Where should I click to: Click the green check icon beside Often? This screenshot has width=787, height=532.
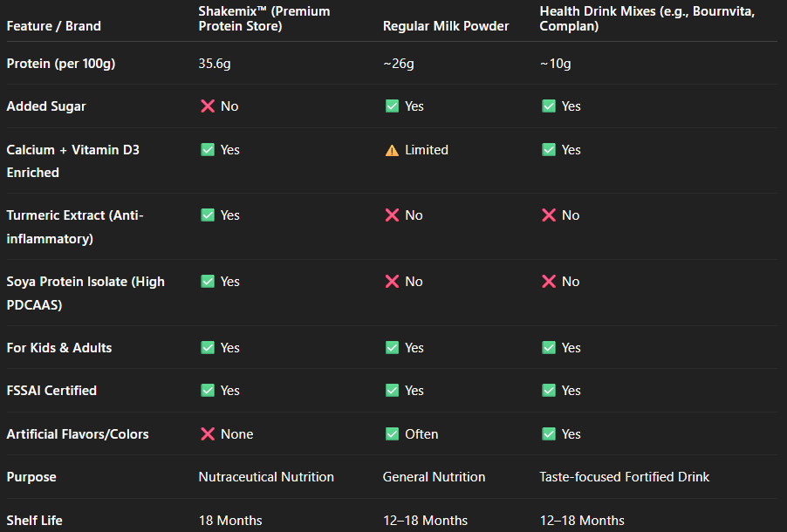click(392, 434)
